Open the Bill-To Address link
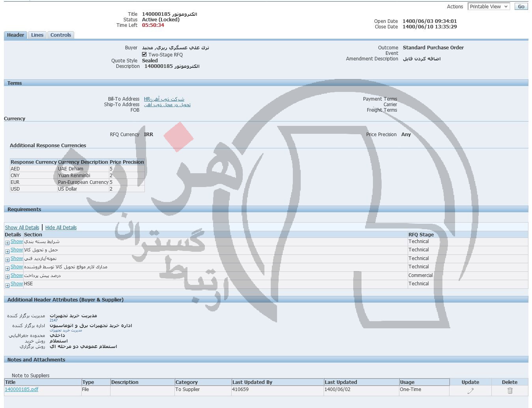The image size is (532, 408). (164, 99)
